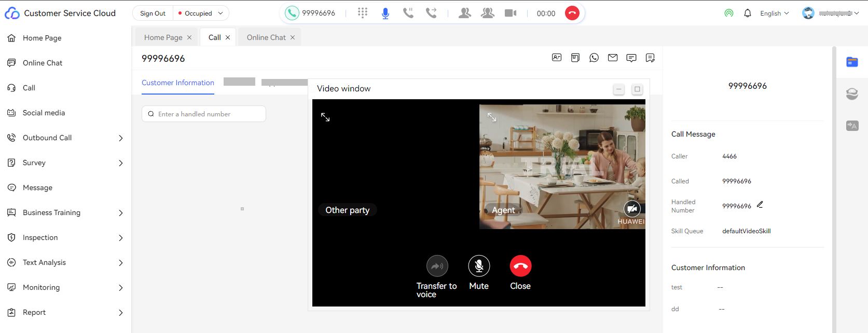This screenshot has height=333, width=868.
Task: Open the notification bell
Action: pyautogui.click(x=747, y=13)
